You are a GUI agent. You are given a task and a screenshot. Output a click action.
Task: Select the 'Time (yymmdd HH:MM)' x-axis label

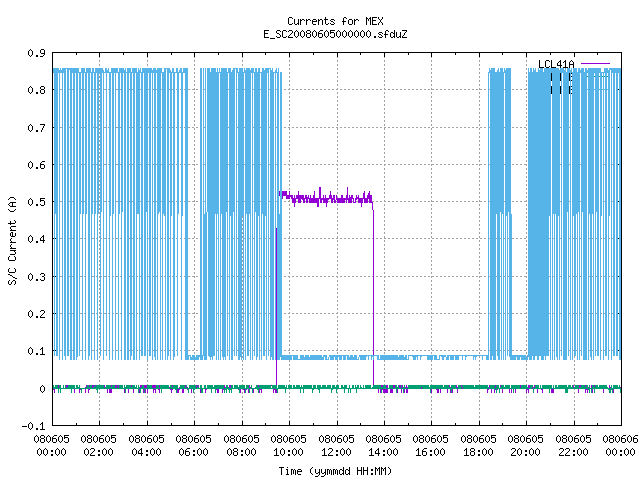(x=335, y=471)
